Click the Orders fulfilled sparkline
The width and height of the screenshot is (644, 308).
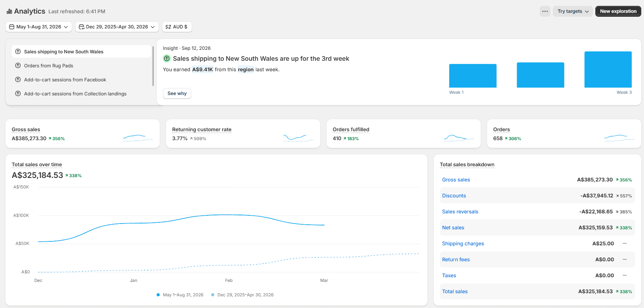click(x=459, y=137)
